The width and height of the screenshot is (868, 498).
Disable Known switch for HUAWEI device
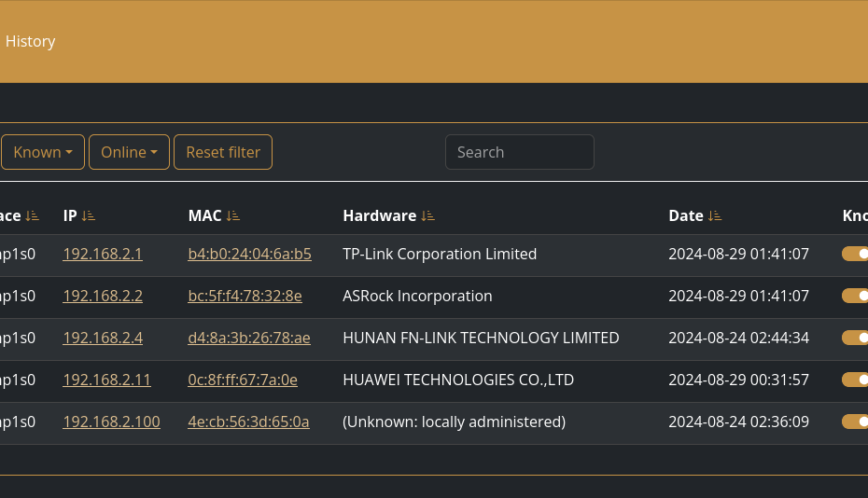tap(856, 380)
